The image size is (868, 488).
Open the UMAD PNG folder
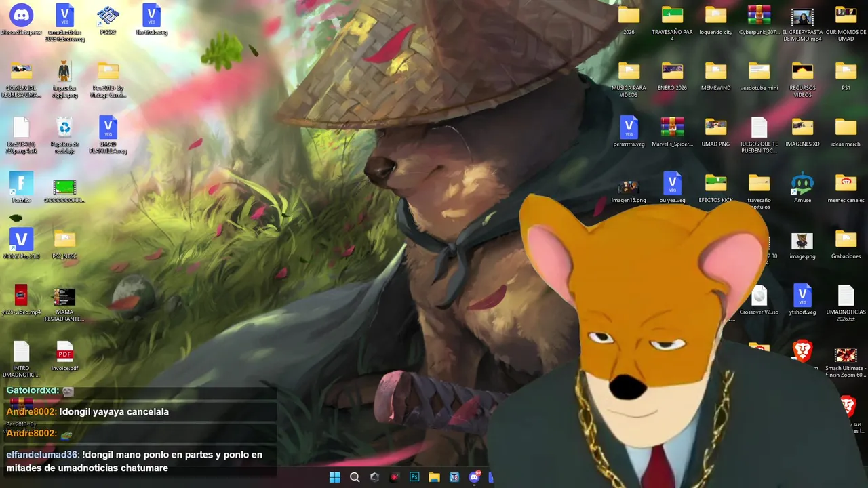pyautogui.click(x=715, y=127)
